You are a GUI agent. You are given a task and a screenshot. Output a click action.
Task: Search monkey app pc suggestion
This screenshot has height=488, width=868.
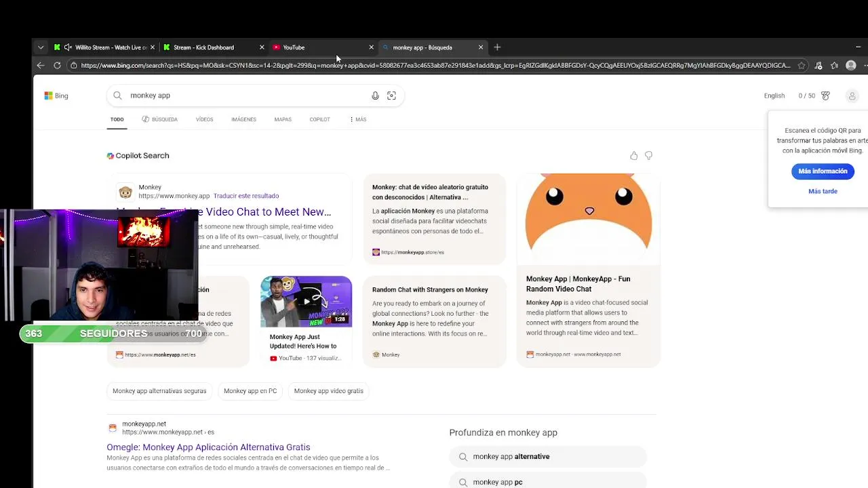[548, 481]
